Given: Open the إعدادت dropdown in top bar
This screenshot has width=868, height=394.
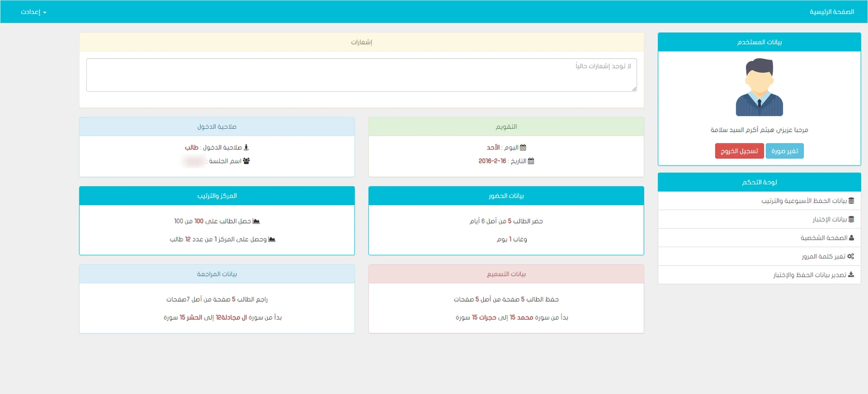Looking at the screenshot, I should [x=34, y=12].
